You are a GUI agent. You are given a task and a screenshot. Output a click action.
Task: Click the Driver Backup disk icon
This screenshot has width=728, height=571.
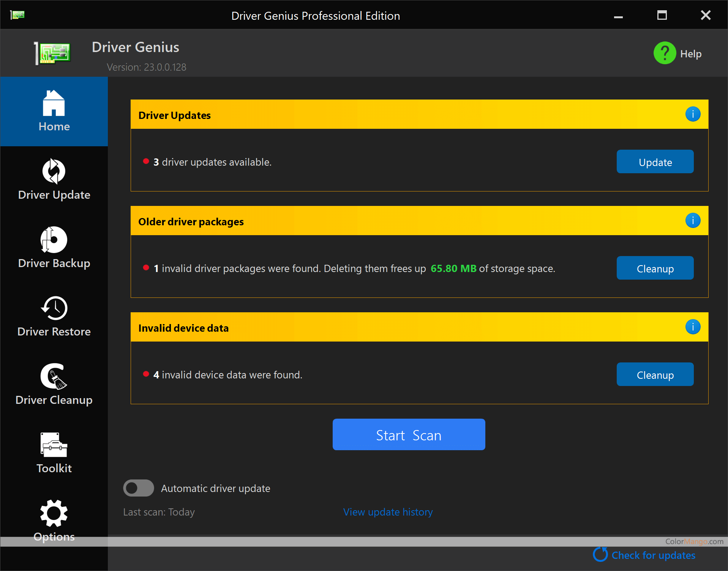(54, 240)
